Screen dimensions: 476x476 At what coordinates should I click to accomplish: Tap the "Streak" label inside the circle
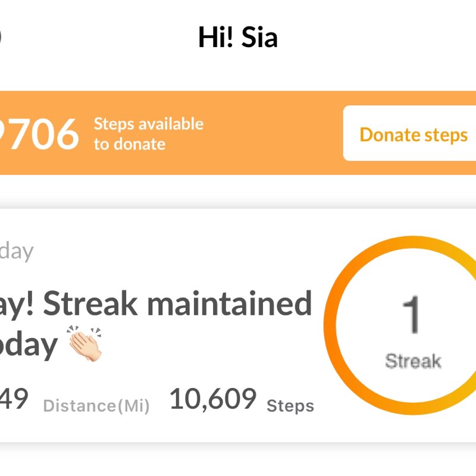pos(413,361)
